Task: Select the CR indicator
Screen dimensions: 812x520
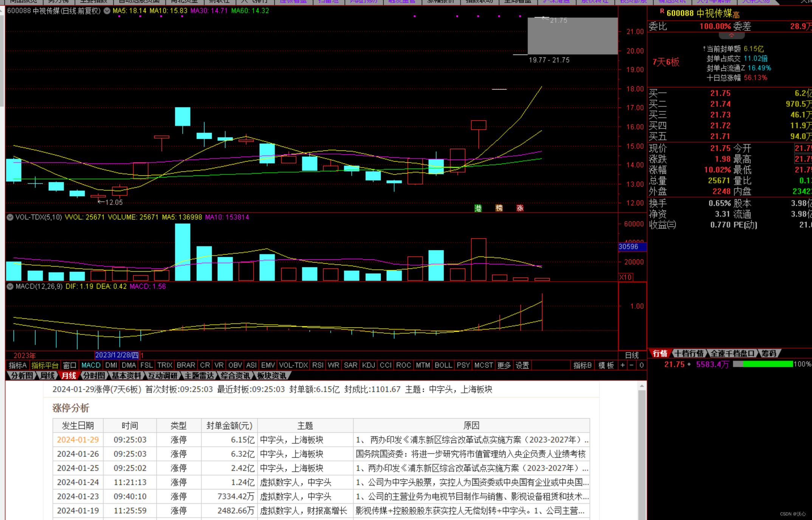Action: (205, 365)
